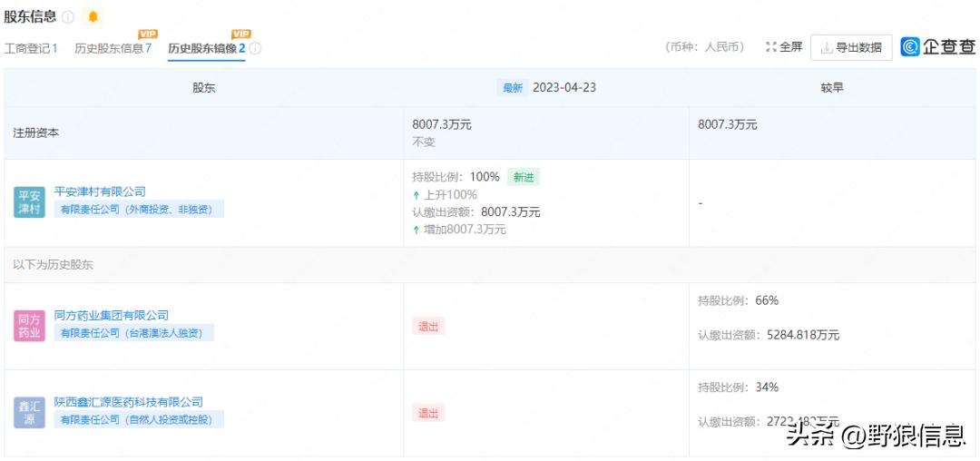Click 导出数据 export button
Viewport: 980px width, 461px height.
point(851,47)
